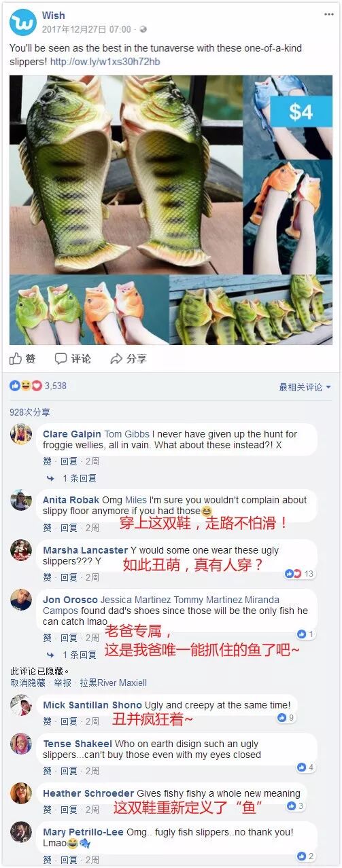Click the thumbs-up Like icon below the photos

coord(16,358)
